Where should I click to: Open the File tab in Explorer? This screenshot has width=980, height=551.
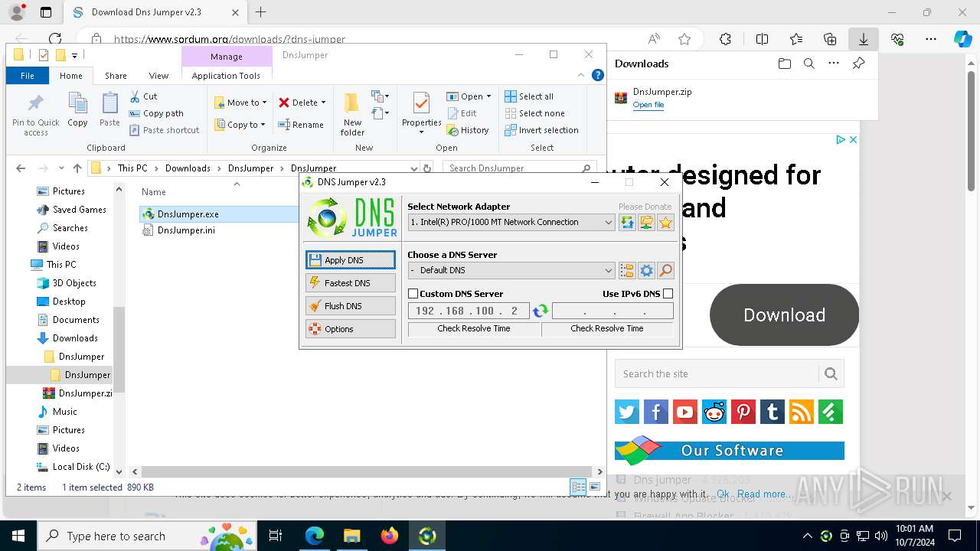[x=28, y=76]
